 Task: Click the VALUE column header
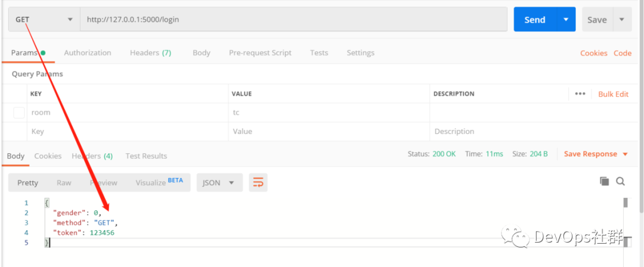[x=241, y=94]
